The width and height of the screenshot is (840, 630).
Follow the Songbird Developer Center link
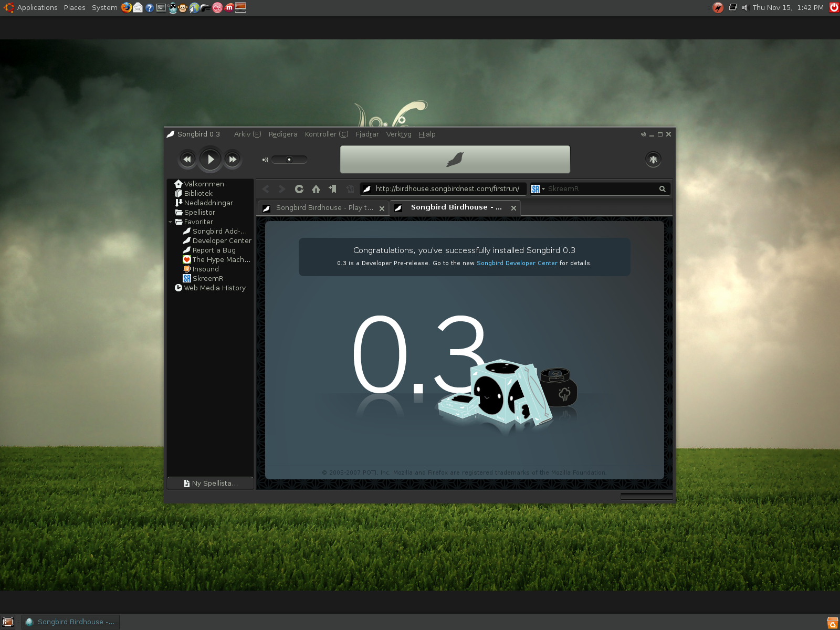pos(517,264)
